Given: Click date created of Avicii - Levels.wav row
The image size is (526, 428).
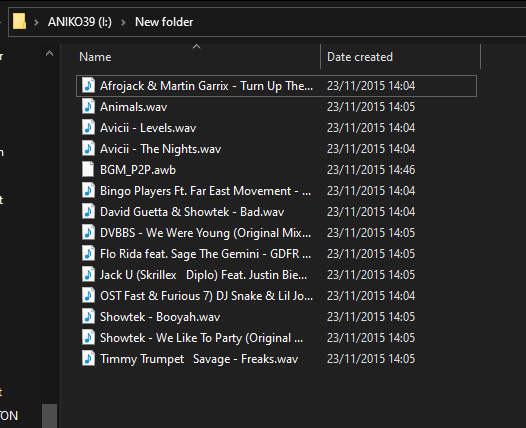Looking at the screenshot, I should pyautogui.click(x=371, y=128).
